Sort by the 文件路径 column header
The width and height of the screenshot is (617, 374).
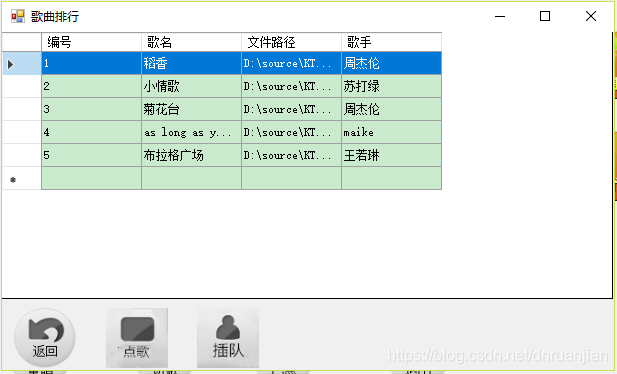pyautogui.click(x=291, y=42)
